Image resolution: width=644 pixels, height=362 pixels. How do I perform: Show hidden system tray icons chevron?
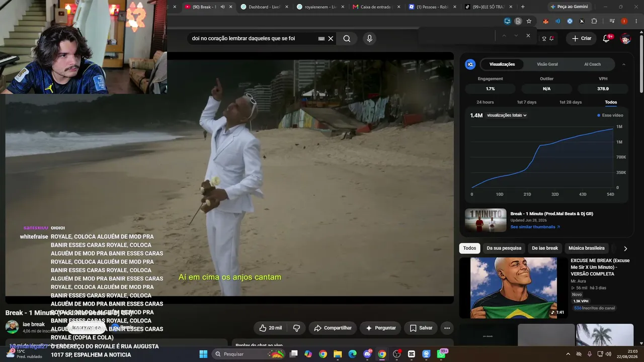click(x=568, y=354)
